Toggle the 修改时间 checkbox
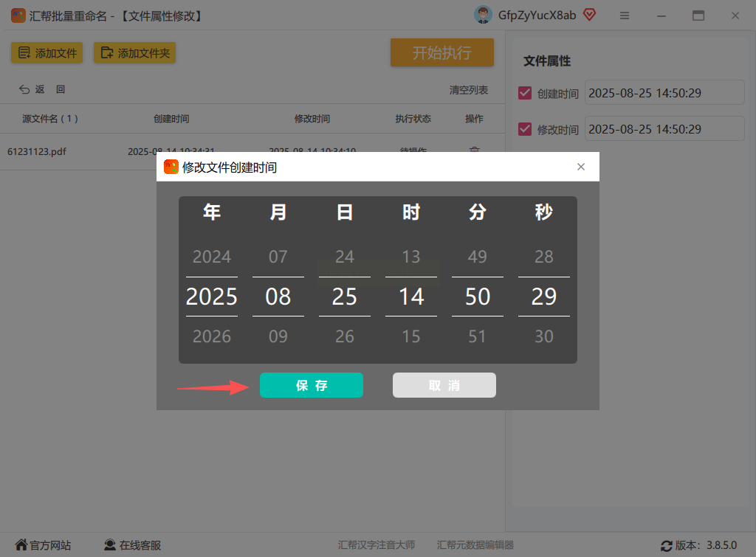The image size is (756, 557). click(x=525, y=129)
